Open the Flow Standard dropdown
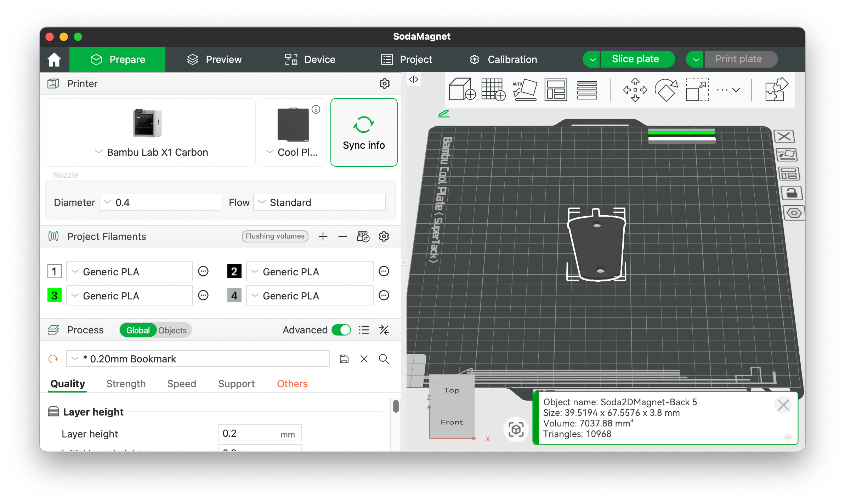 click(x=319, y=202)
